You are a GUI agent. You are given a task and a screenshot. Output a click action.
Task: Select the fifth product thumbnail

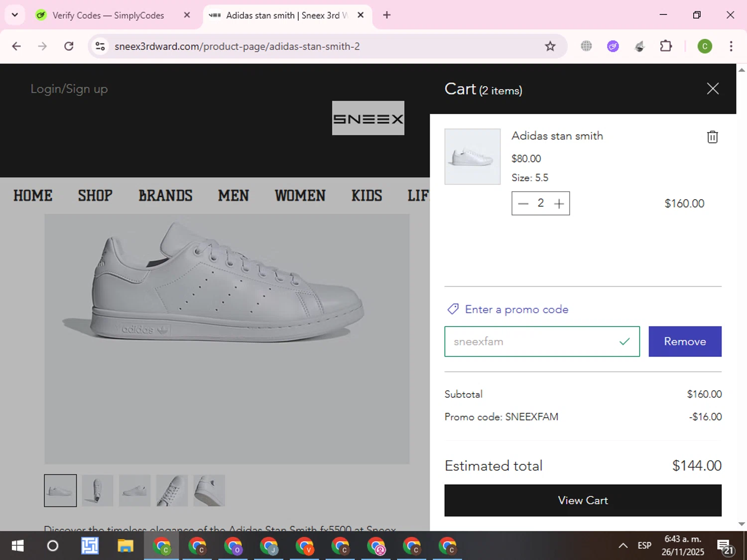tap(209, 490)
